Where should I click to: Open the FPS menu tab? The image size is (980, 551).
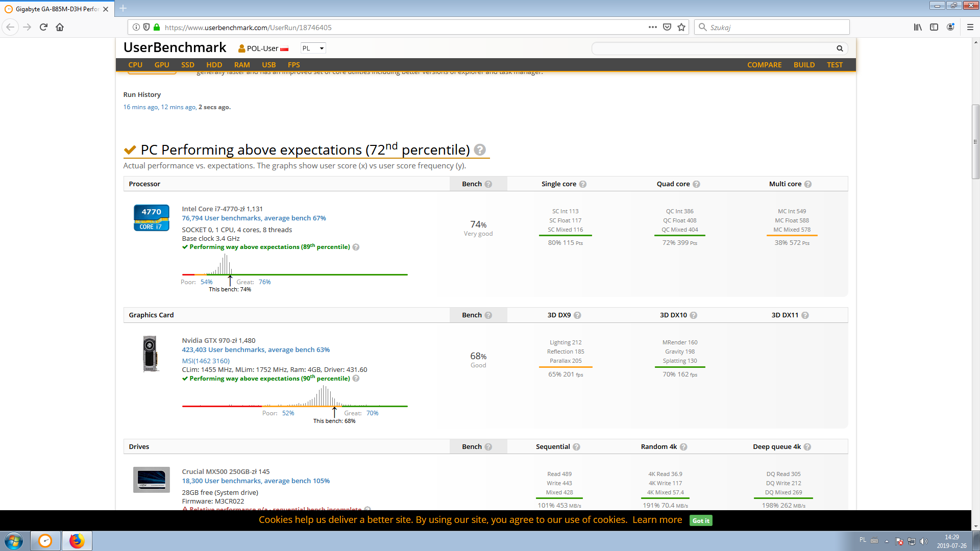pos(294,65)
